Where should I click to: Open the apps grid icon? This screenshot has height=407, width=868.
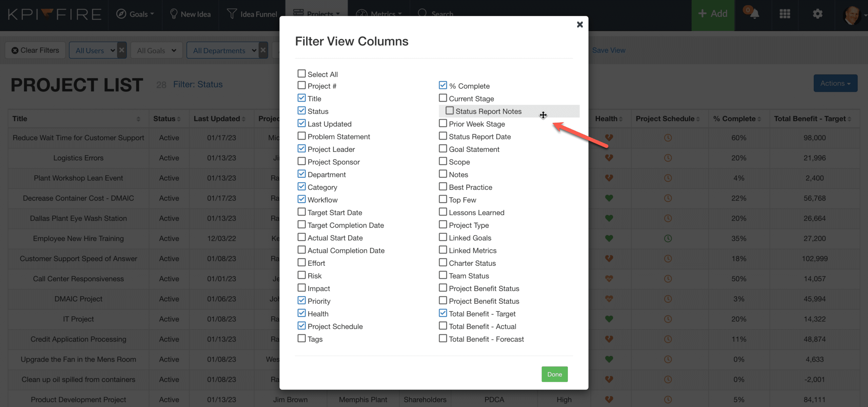(x=785, y=14)
